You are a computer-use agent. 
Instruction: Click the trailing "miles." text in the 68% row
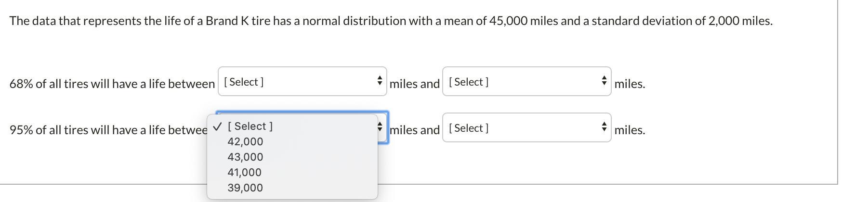coord(630,84)
